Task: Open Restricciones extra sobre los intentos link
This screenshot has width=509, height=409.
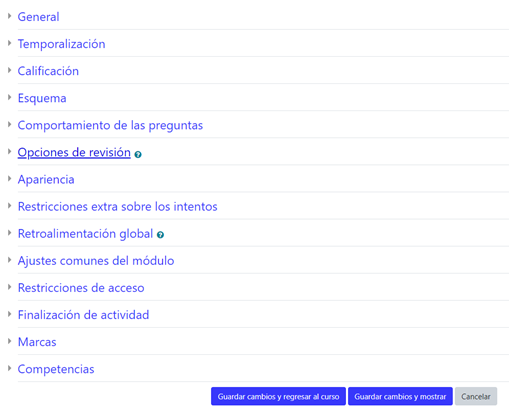Action: pos(117,207)
